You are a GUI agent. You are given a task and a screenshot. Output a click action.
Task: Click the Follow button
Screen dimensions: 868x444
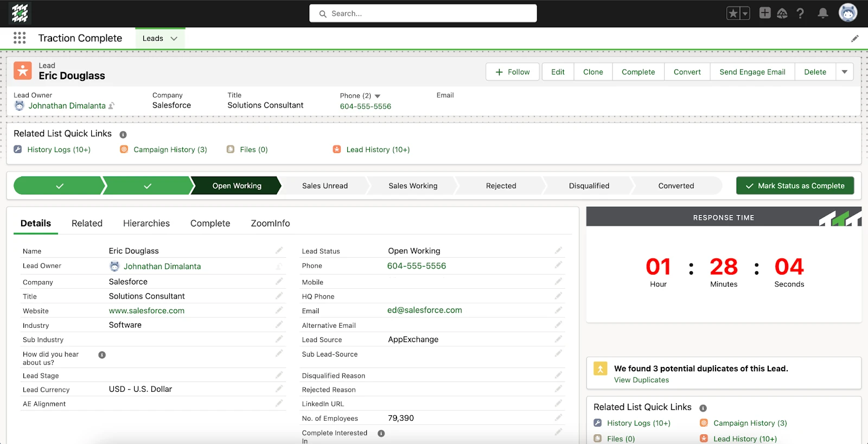(x=513, y=72)
